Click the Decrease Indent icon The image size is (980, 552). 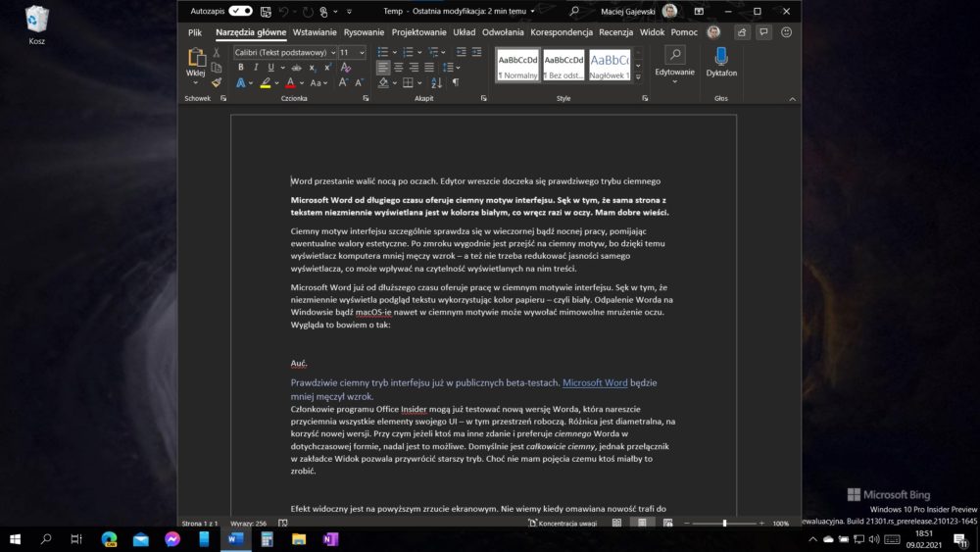click(462, 52)
